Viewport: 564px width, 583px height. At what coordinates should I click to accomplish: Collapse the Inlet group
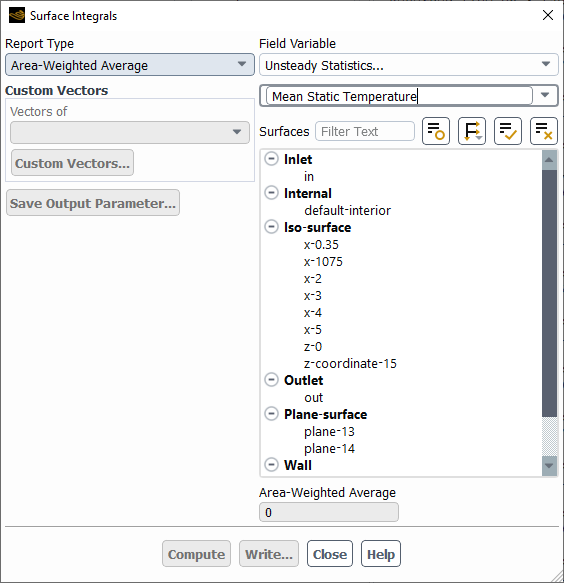pyautogui.click(x=271, y=159)
